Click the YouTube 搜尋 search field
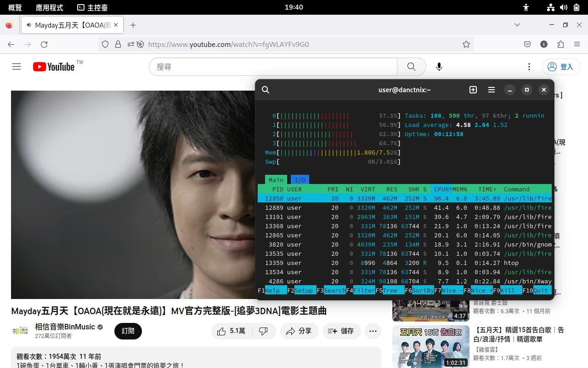 tap(273, 67)
